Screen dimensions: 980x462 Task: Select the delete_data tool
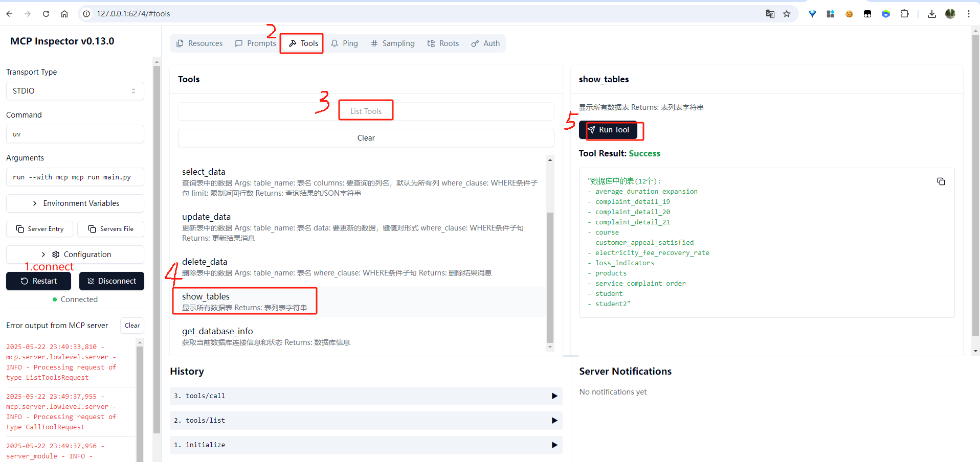click(362, 267)
